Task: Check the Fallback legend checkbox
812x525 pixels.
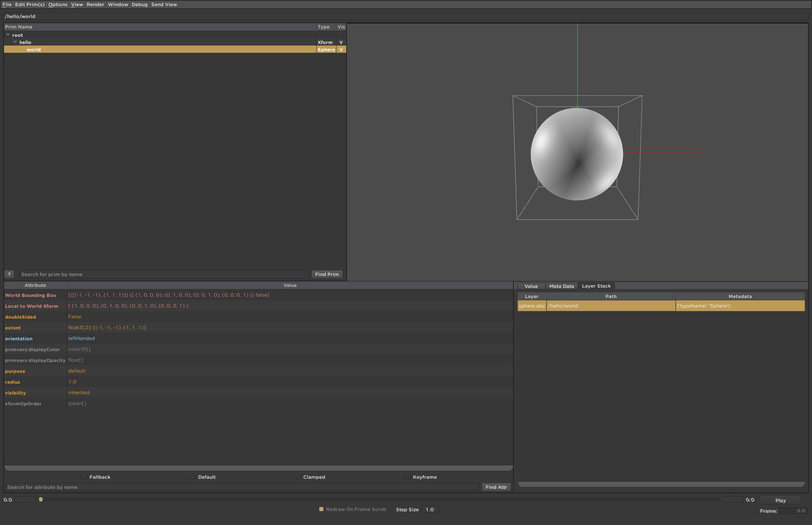Action: click(84, 477)
